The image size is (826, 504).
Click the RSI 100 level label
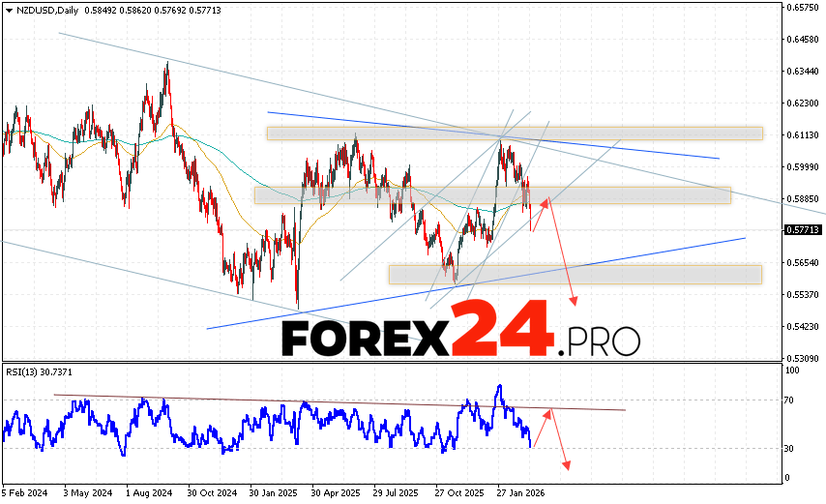(791, 371)
